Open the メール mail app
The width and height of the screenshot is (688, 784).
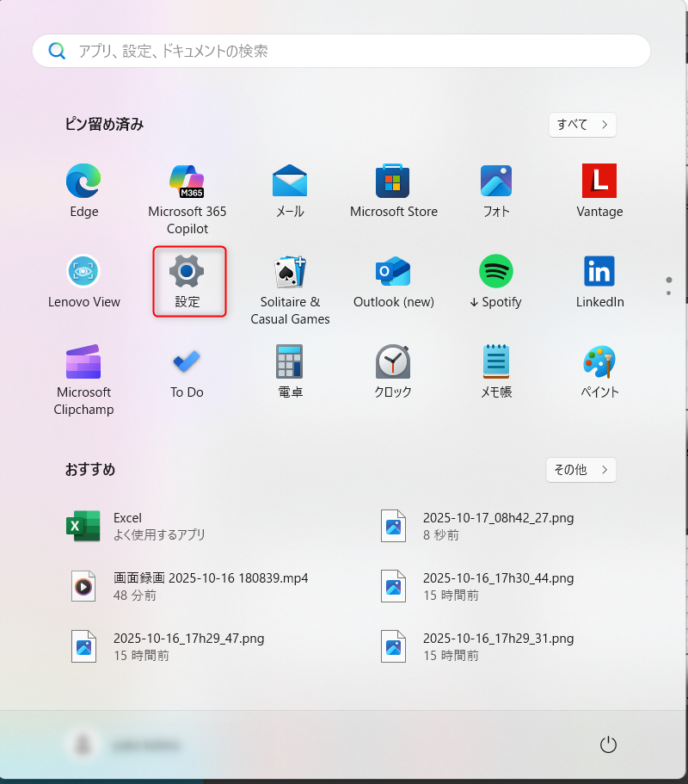click(290, 191)
